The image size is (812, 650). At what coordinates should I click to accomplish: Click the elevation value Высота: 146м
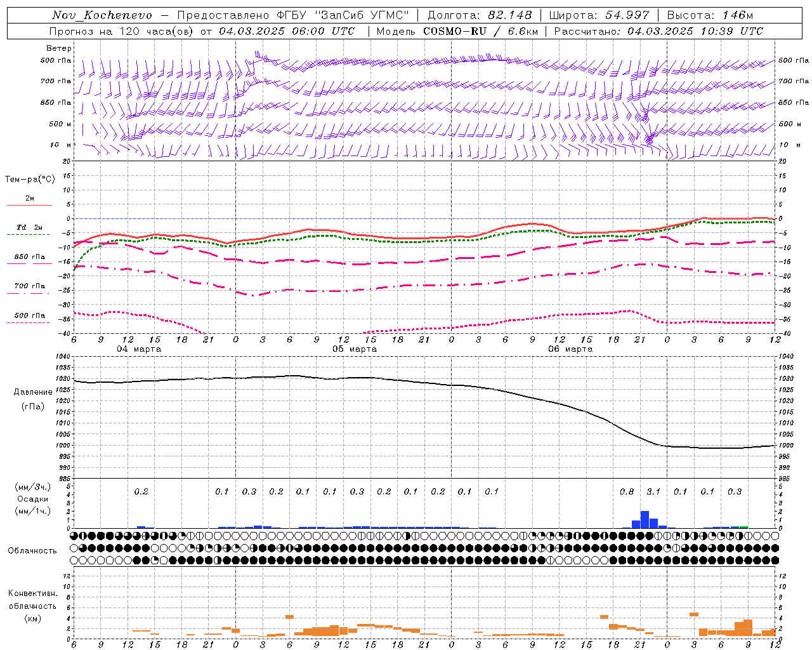click(x=710, y=15)
